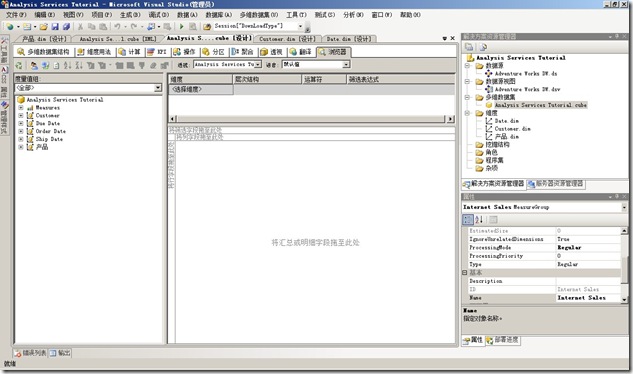Open the 视图 (View) menu
Viewport: 633px width, 374px height.
(73, 15)
